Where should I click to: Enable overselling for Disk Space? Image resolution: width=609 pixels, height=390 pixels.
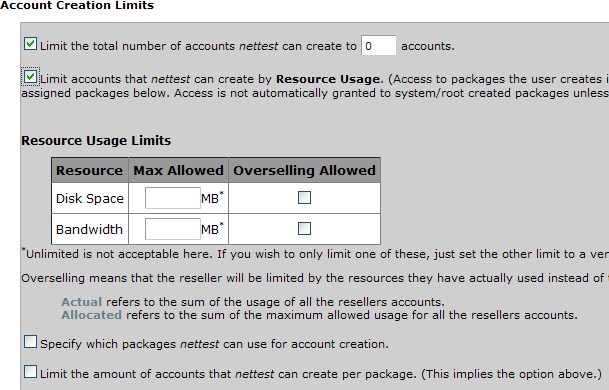(304, 197)
